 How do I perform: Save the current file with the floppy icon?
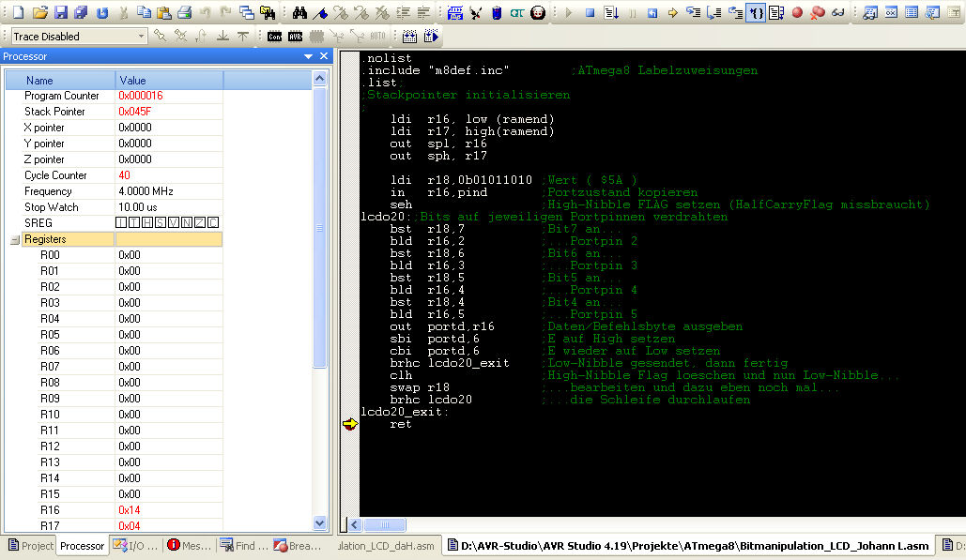[x=60, y=12]
